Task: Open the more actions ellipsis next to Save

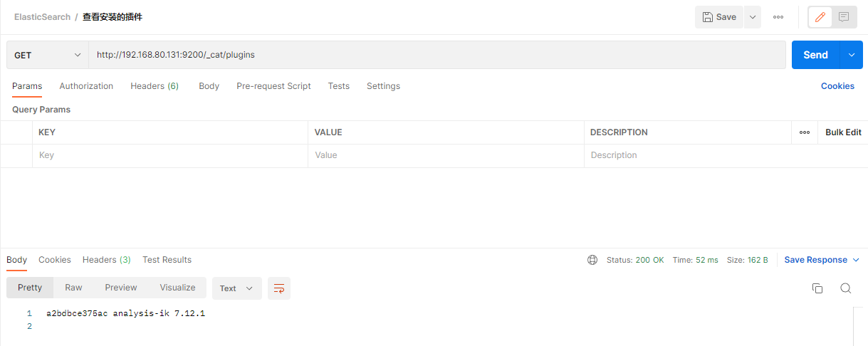Action: 778,17
